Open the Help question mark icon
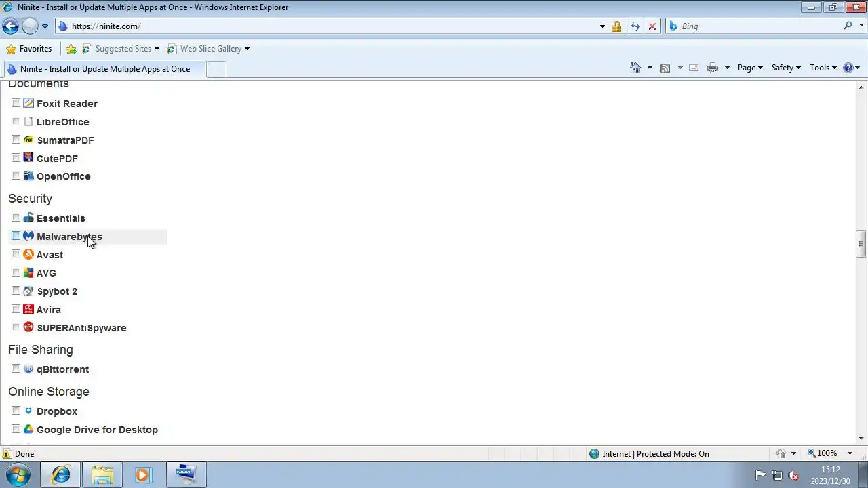The height and width of the screenshot is (488, 868). [x=848, y=68]
